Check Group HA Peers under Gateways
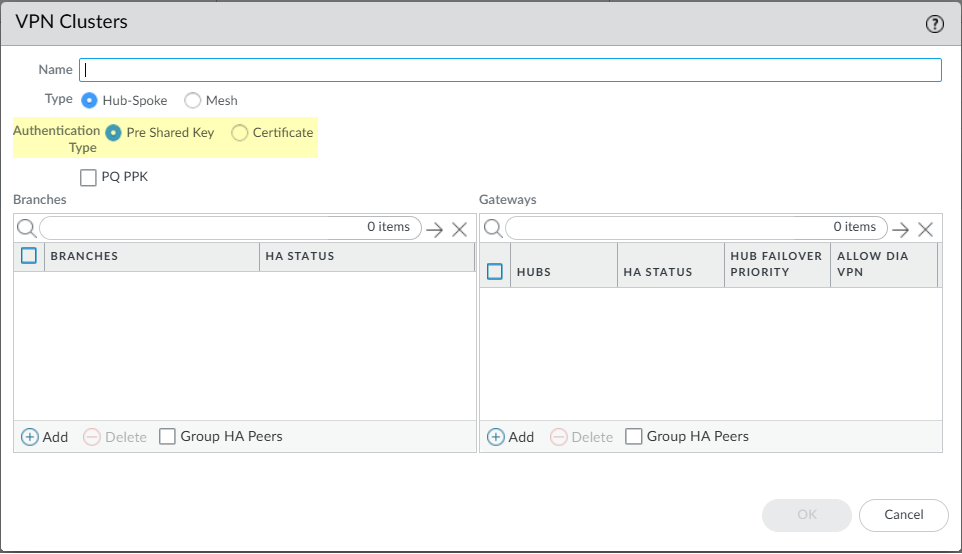The width and height of the screenshot is (962, 554). (x=633, y=437)
